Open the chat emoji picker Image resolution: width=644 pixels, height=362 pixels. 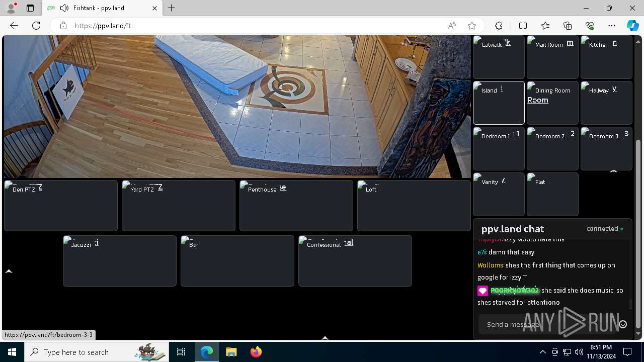623,324
